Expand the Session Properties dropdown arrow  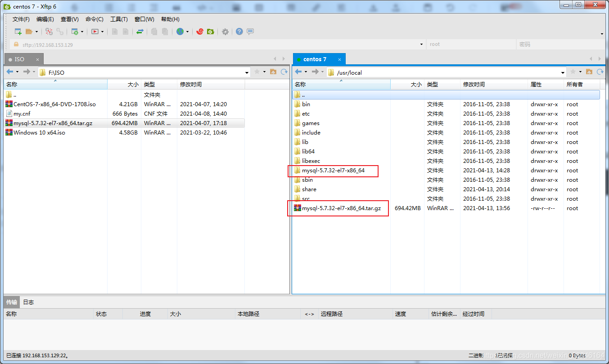pos(82,32)
